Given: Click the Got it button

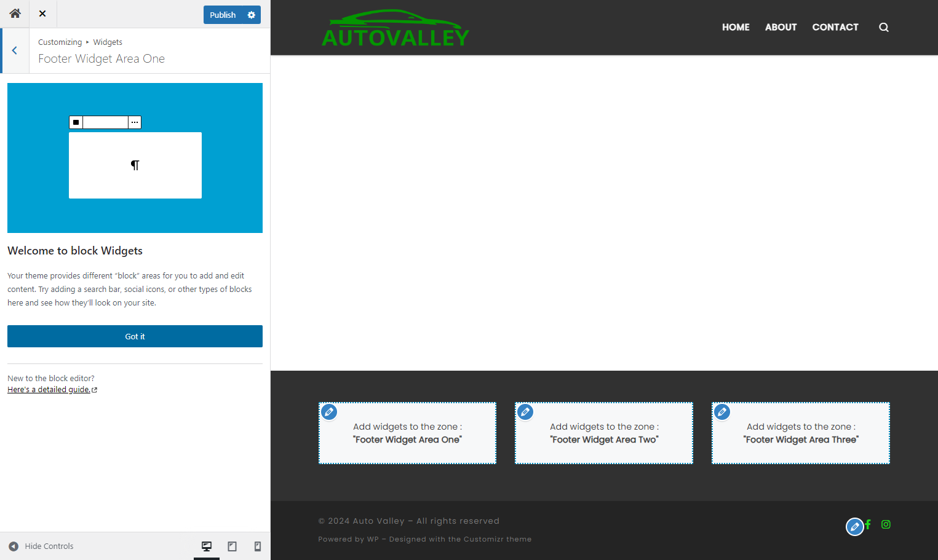Looking at the screenshot, I should pyautogui.click(x=135, y=336).
